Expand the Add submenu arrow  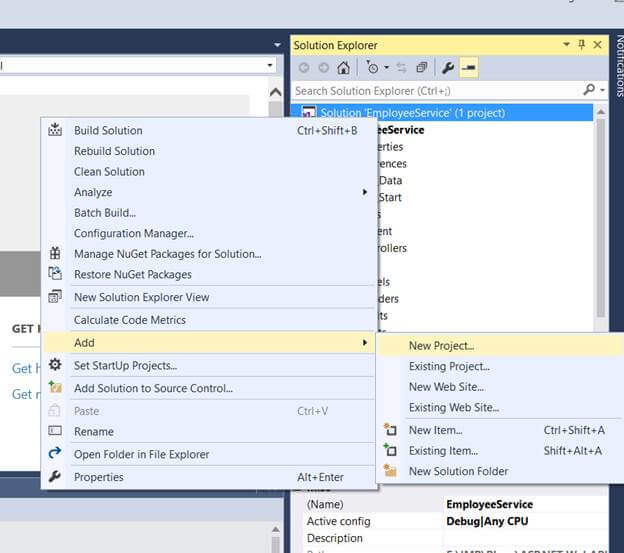365,343
